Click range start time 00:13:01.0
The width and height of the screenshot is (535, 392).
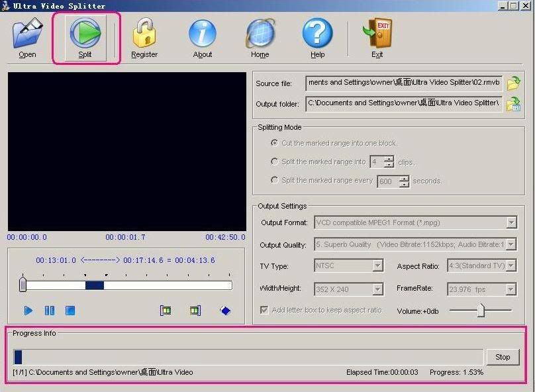pyautogui.click(x=56, y=260)
